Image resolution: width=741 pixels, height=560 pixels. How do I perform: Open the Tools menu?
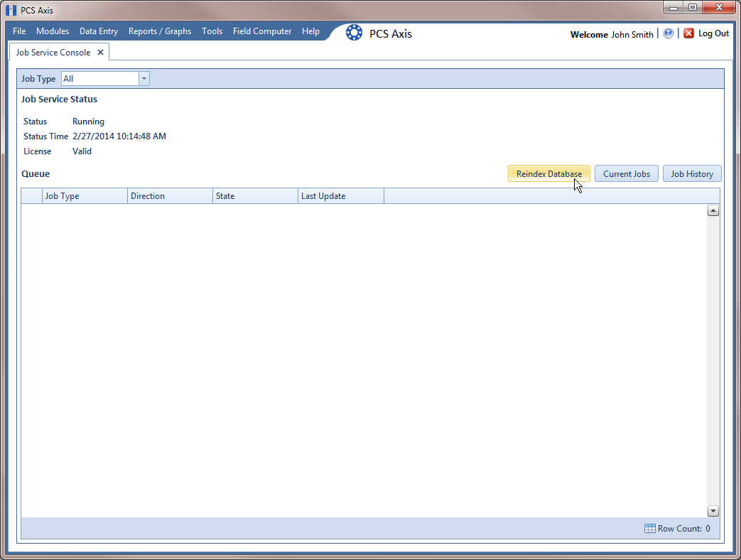(x=212, y=31)
